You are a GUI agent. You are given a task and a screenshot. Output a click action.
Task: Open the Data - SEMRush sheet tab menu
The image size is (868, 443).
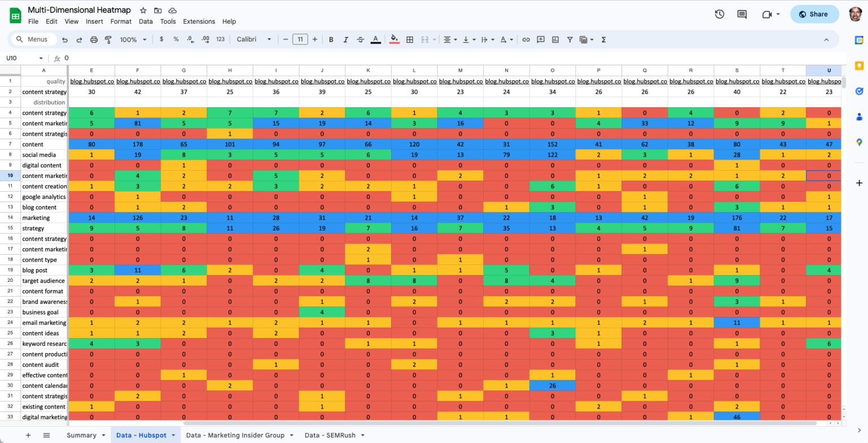click(x=362, y=435)
